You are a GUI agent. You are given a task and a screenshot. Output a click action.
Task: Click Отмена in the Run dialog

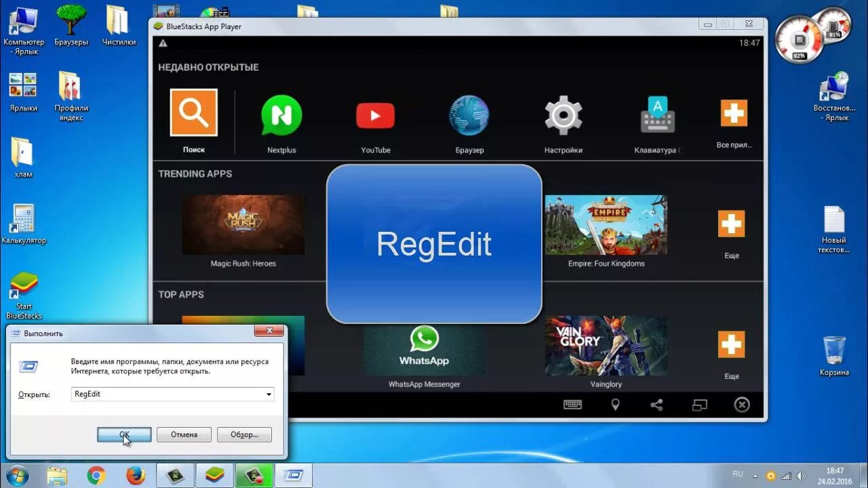click(184, 434)
